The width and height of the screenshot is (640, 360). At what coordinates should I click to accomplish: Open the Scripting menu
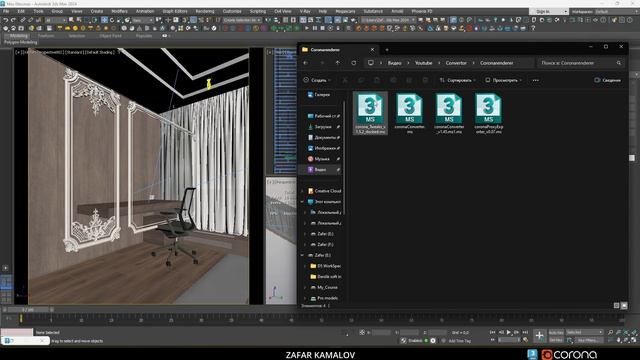[x=258, y=11]
